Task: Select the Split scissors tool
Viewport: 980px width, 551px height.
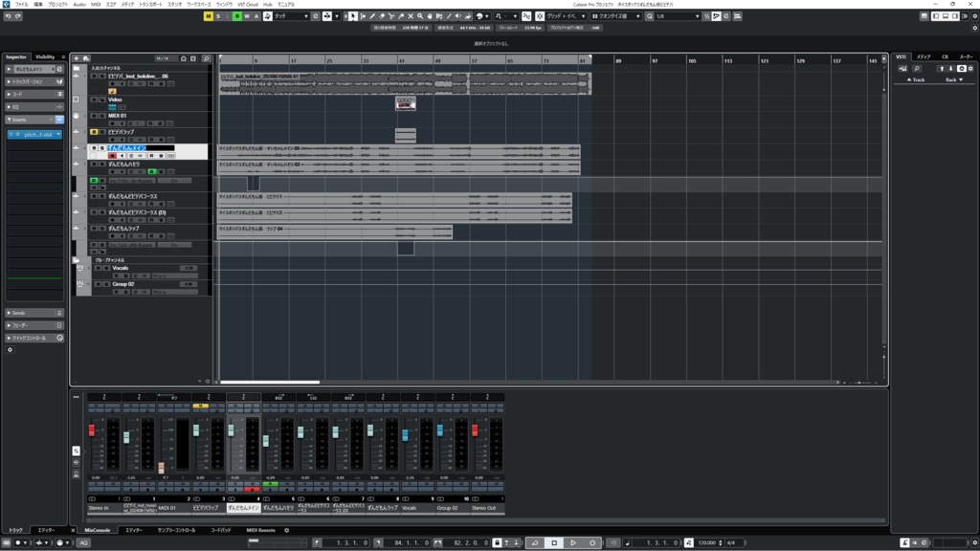Action: tap(391, 16)
